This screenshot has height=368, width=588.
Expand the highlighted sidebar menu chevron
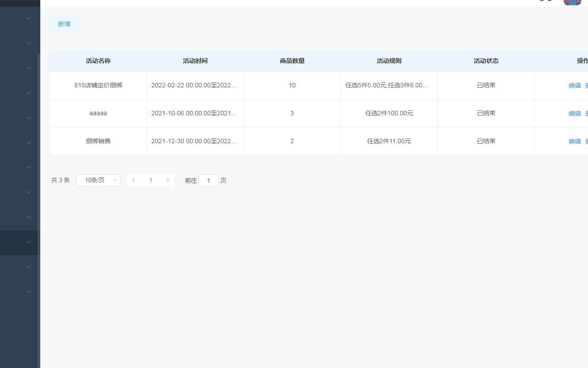(29, 242)
